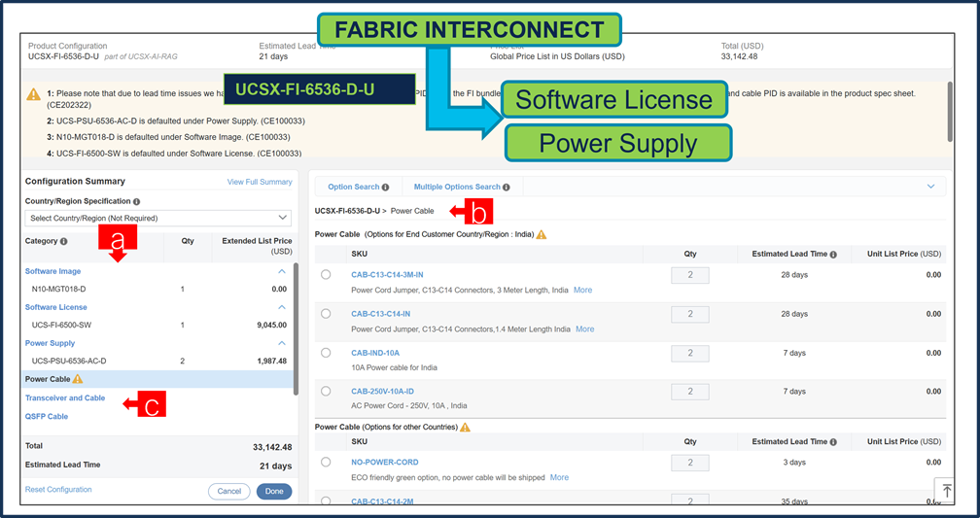The width and height of the screenshot is (980, 518).
Task: Open the Software License category
Action: pos(56,307)
